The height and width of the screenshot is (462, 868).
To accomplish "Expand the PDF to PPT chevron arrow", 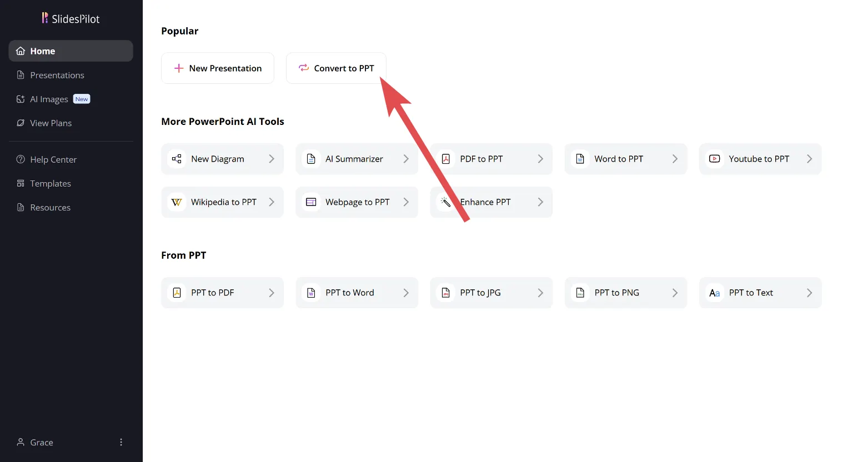I will pyautogui.click(x=540, y=159).
